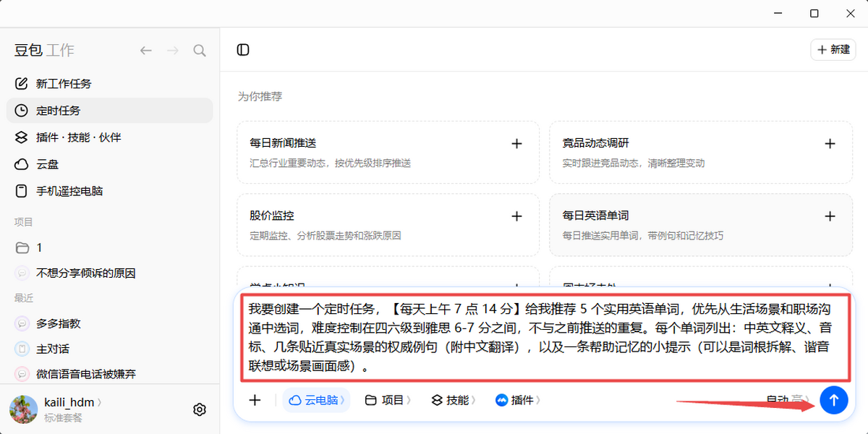Viewport: 868px width, 434px height.
Task: Click the 股价监控 card title
Action: point(272,216)
